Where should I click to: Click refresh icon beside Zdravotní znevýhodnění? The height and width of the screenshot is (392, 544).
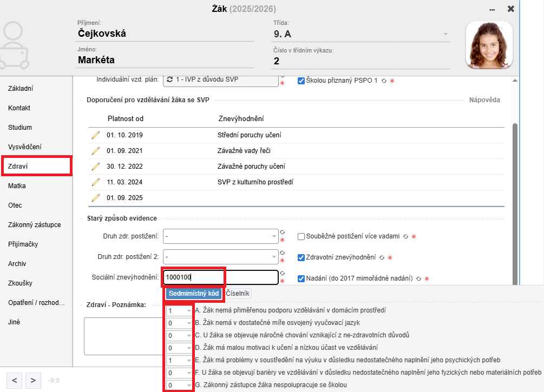tap(382, 258)
